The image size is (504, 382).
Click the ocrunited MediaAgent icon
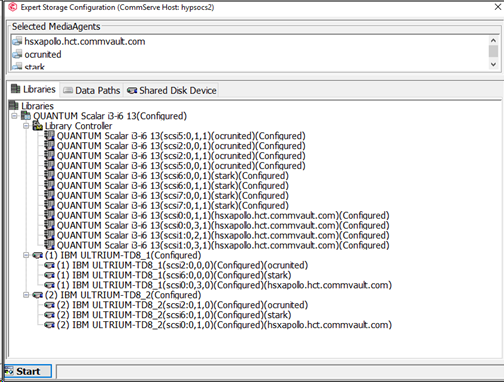pos(17,54)
